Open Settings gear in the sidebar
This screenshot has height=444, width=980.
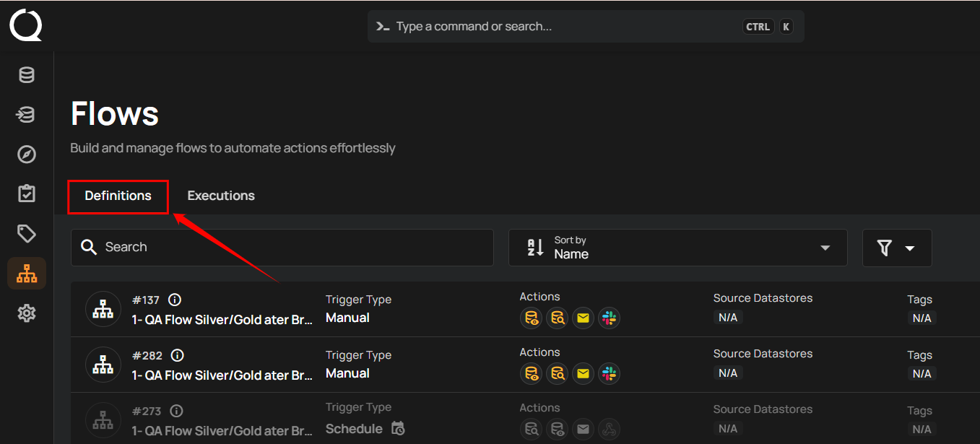tap(27, 313)
